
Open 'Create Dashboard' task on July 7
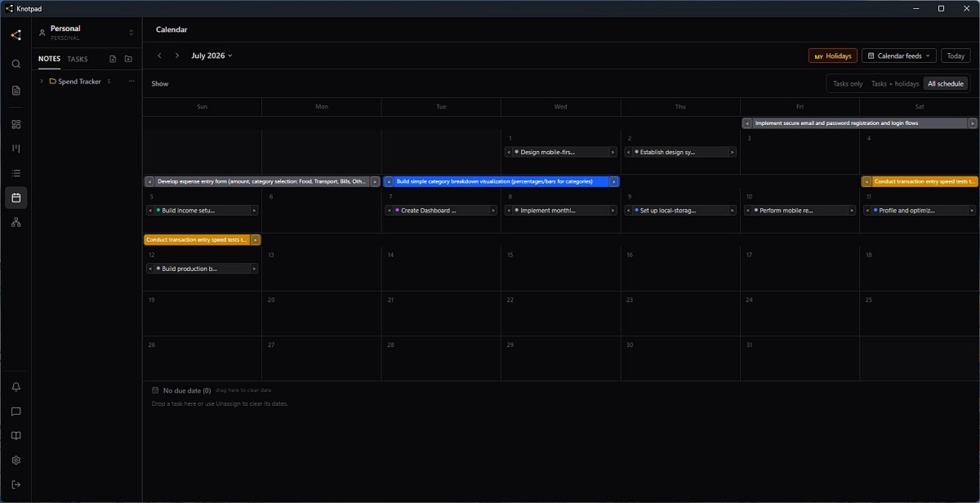(x=441, y=211)
